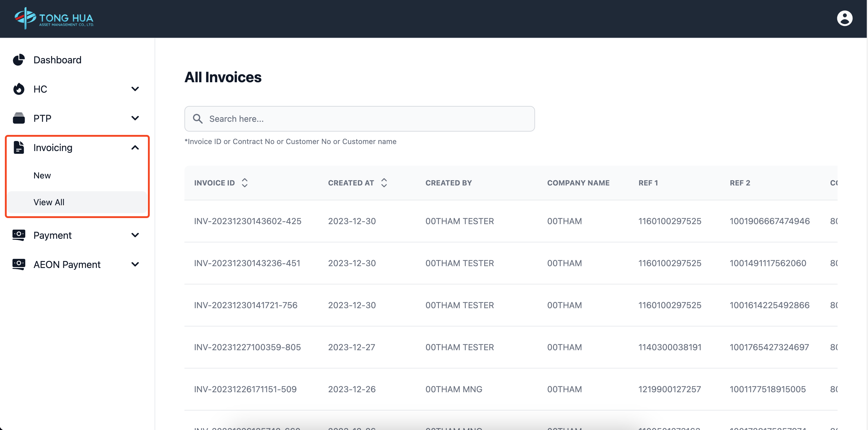Sort table by Invoice ID arrows
This screenshot has width=868, height=430.
(245, 182)
